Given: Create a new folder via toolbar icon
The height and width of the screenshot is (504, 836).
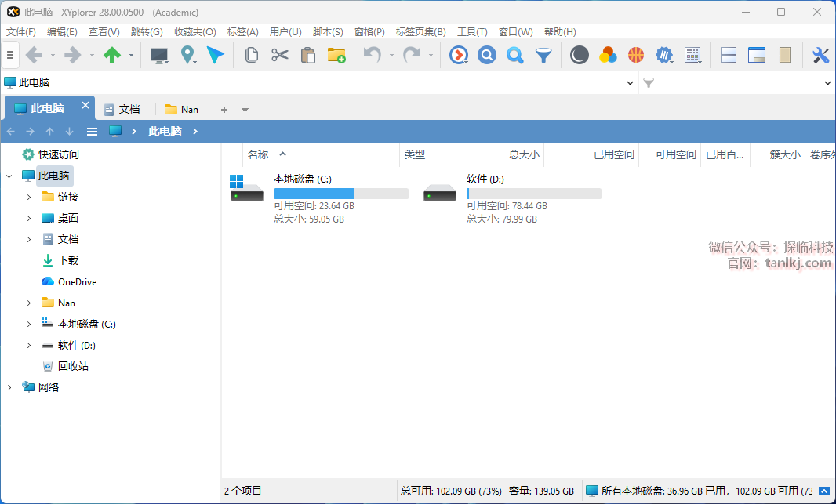Looking at the screenshot, I should point(336,55).
